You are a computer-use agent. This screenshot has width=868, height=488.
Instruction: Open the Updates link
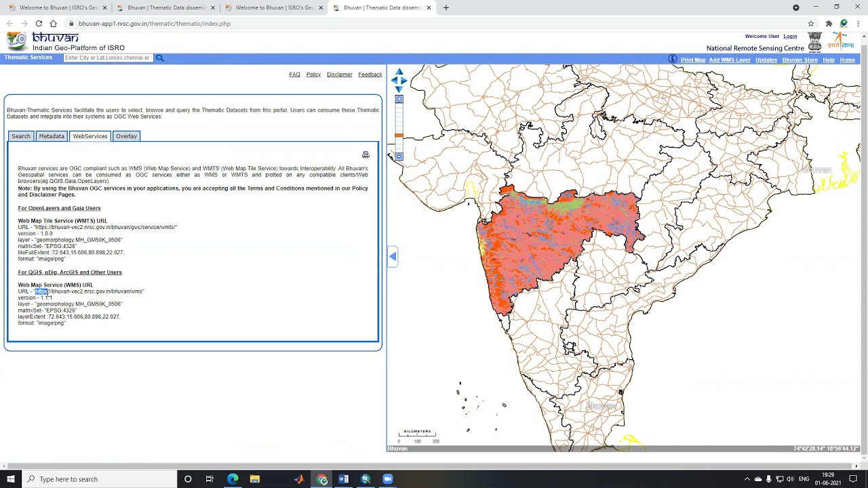[766, 60]
